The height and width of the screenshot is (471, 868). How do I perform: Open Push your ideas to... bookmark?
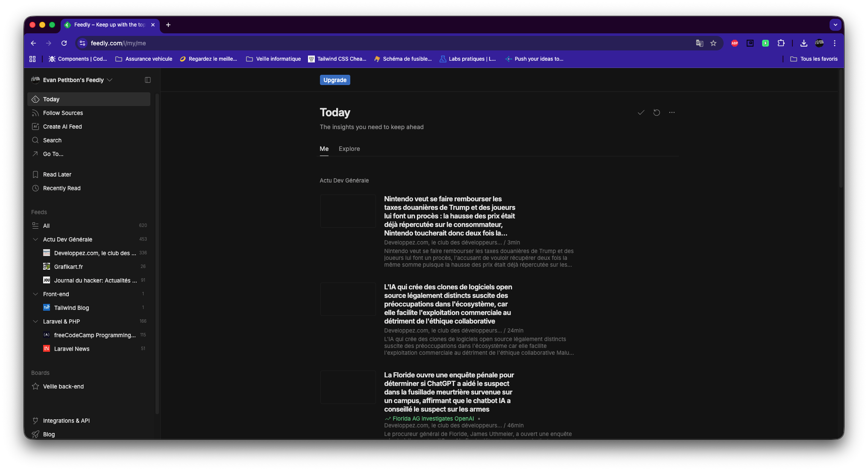[534, 59]
